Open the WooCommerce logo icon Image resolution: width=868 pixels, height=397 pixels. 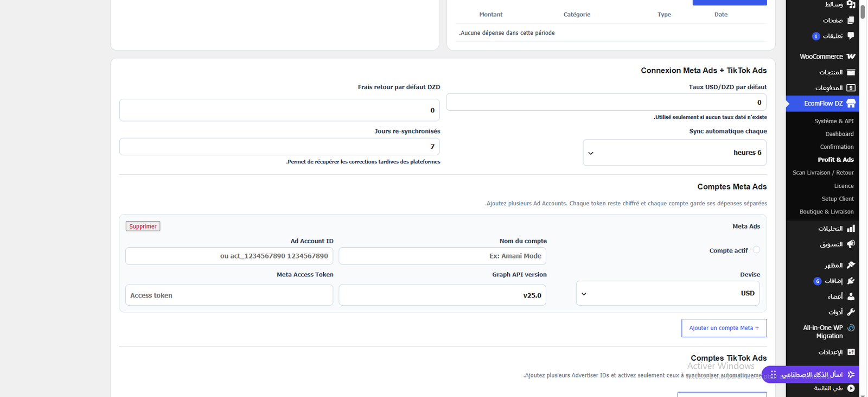point(851,56)
